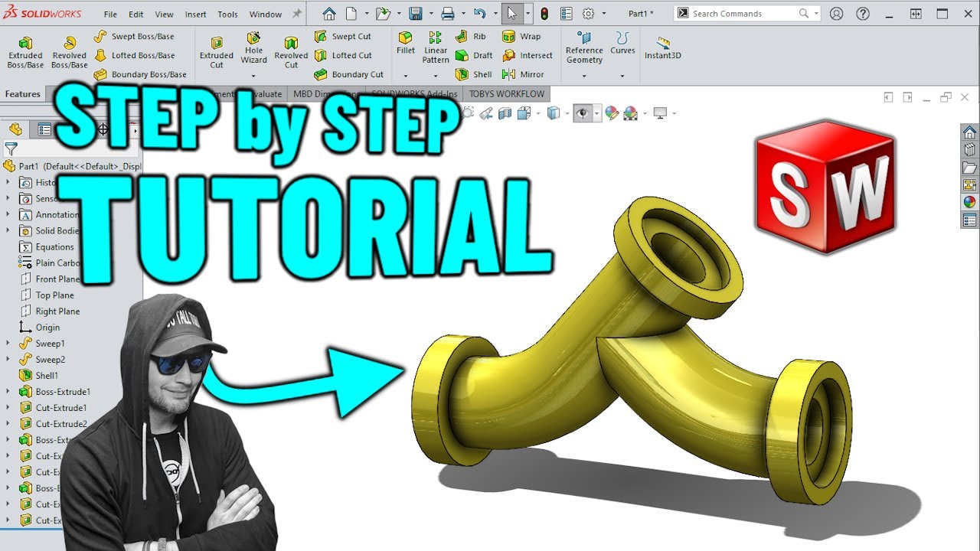Expand the Cut-Extrude2 feature
The image size is (980, 551).
click(x=8, y=424)
